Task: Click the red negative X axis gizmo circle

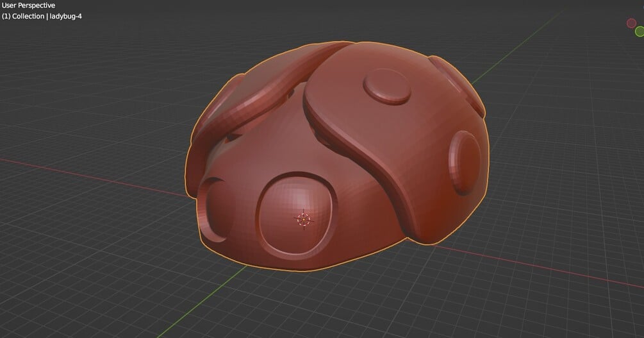Action: point(631,24)
